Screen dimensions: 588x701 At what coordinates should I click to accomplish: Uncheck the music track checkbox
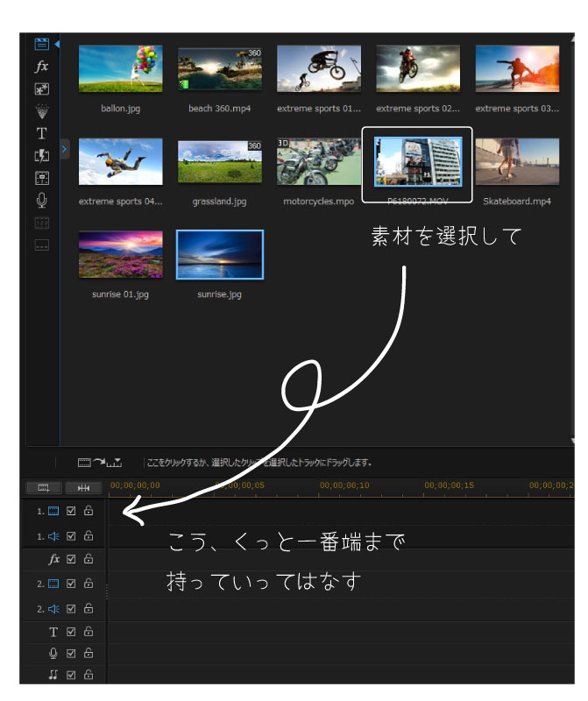point(71,675)
